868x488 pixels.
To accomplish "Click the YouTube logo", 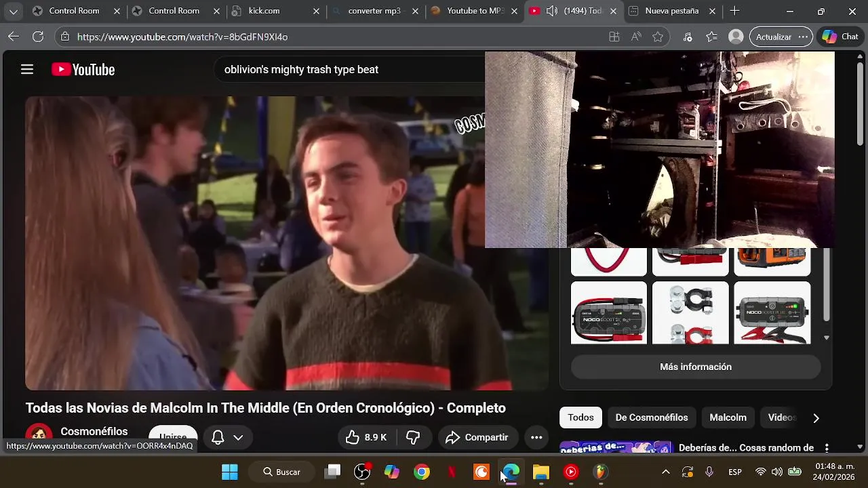I will 83,69.
